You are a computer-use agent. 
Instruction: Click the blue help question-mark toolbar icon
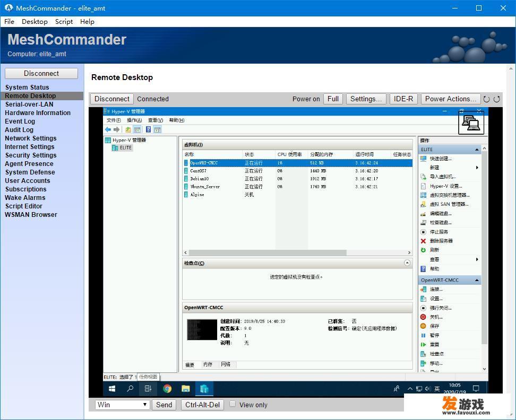coord(149,129)
